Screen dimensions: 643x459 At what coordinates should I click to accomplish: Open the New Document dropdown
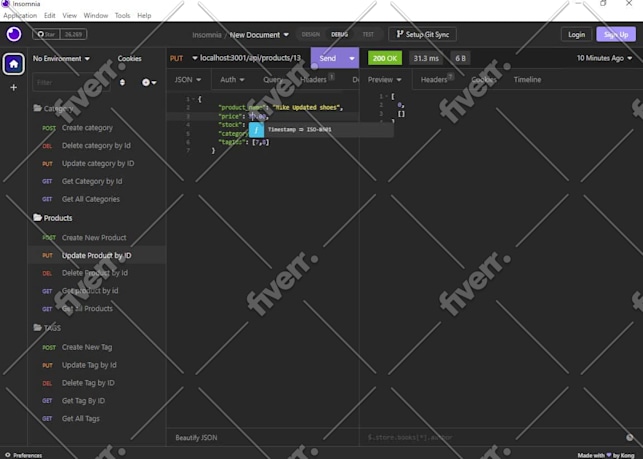click(259, 35)
